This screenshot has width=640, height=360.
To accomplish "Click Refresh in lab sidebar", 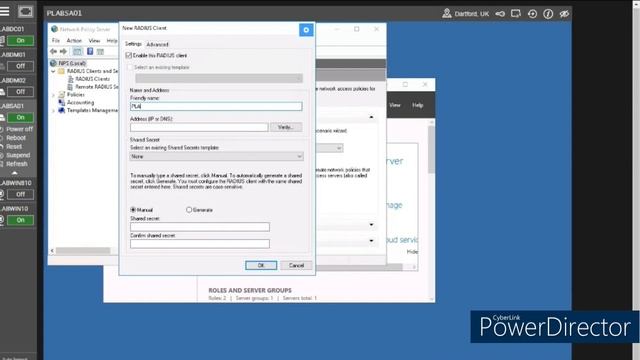I will [x=17, y=164].
